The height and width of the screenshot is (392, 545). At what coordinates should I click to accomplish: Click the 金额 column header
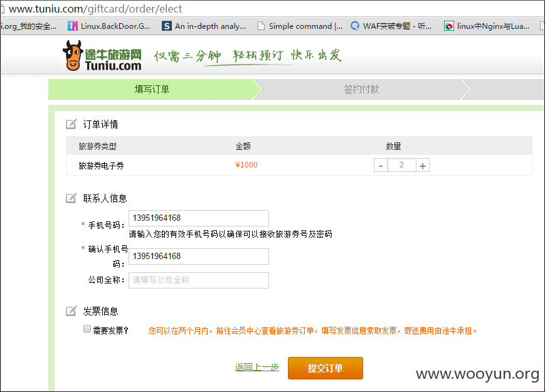(x=243, y=146)
